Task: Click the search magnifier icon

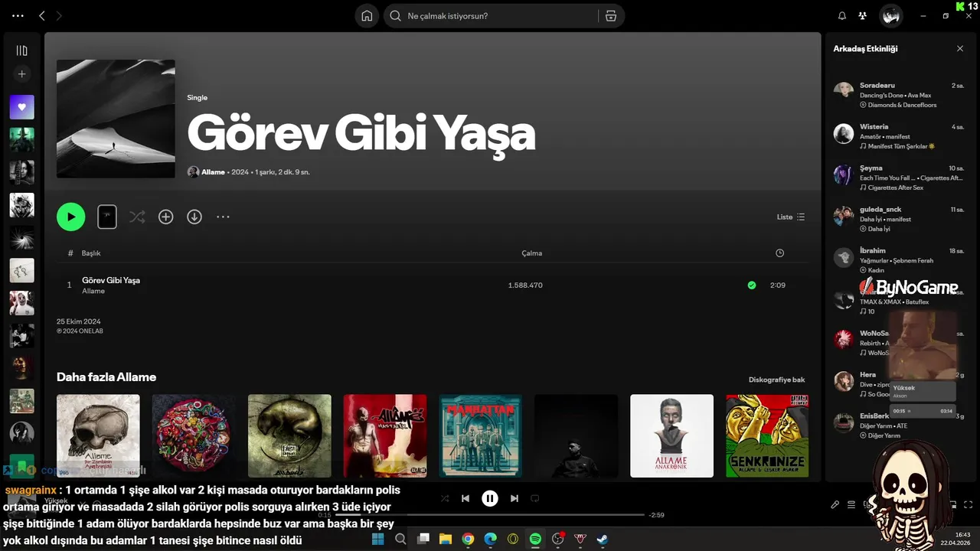Action: pyautogui.click(x=396, y=15)
